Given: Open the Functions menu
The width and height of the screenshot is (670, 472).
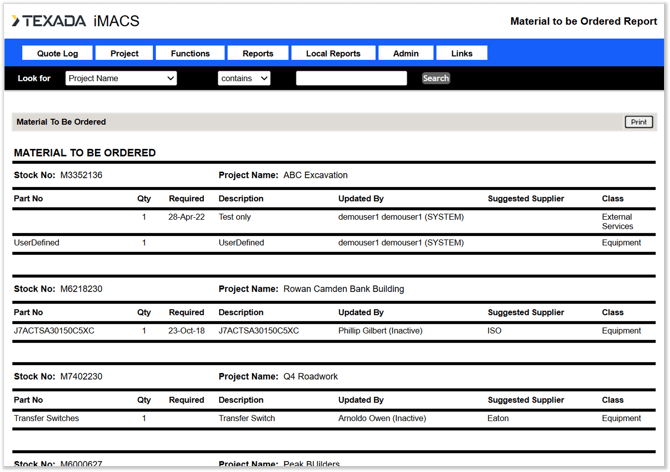Looking at the screenshot, I should (190, 53).
